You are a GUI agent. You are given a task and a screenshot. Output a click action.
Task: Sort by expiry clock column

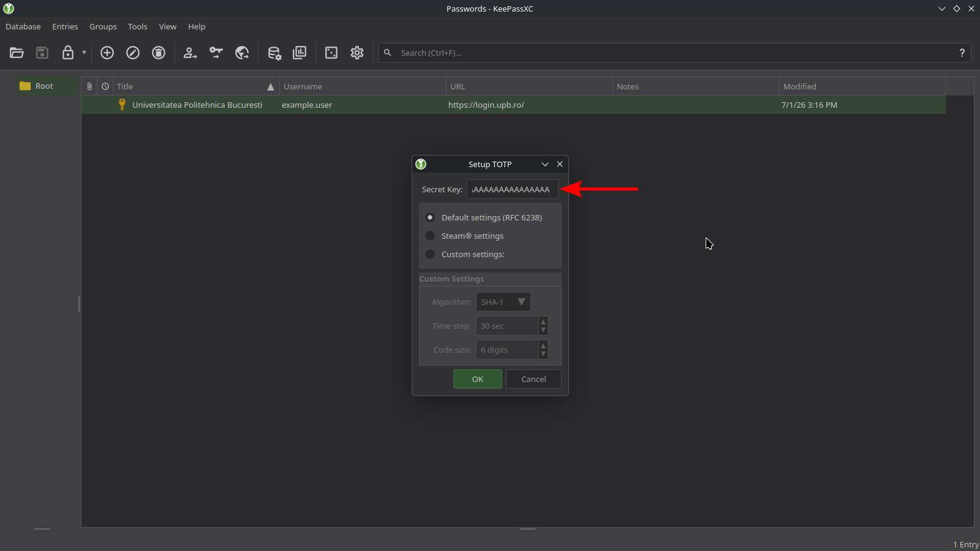(105, 86)
